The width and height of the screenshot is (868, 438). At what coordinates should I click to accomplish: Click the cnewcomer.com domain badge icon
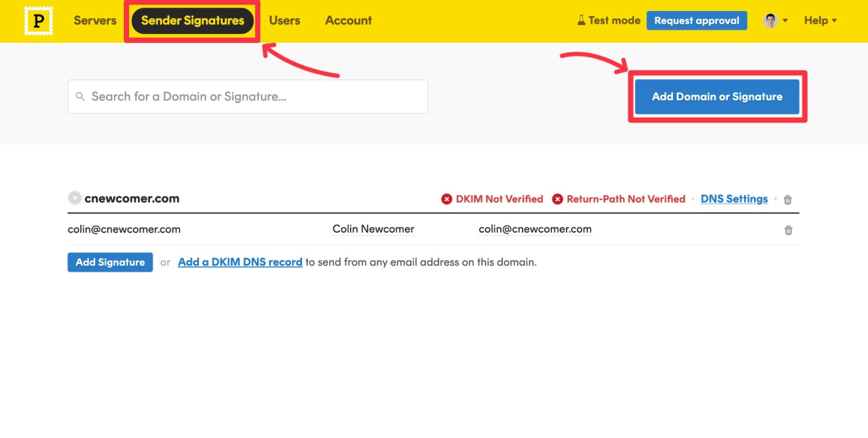(75, 198)
